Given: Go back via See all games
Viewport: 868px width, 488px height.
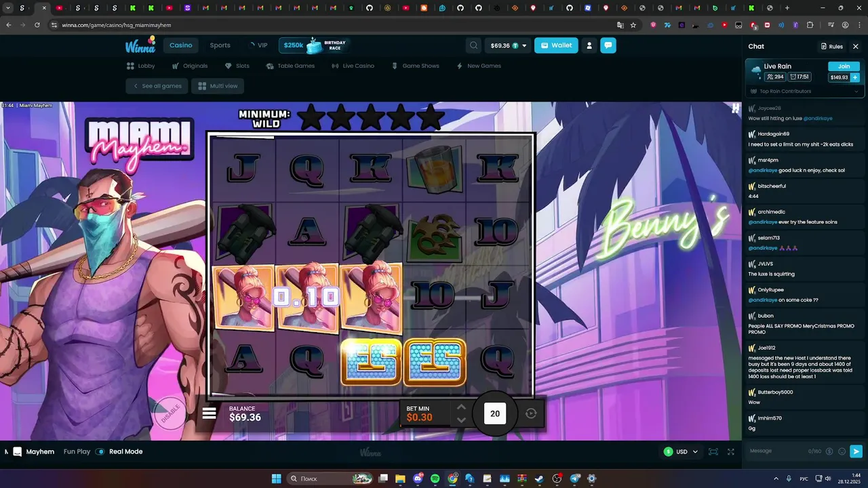Looking at the screenshot, I should coord(157,86).
